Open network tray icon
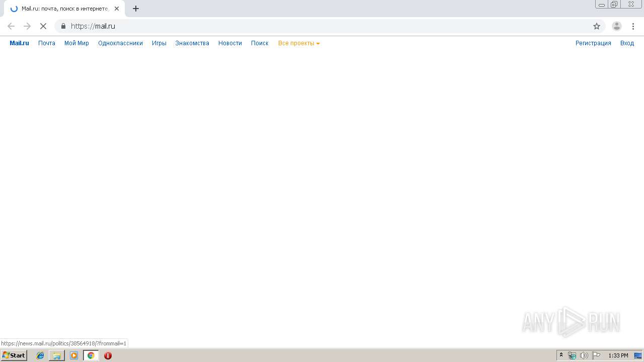 [x=572, y=355]
